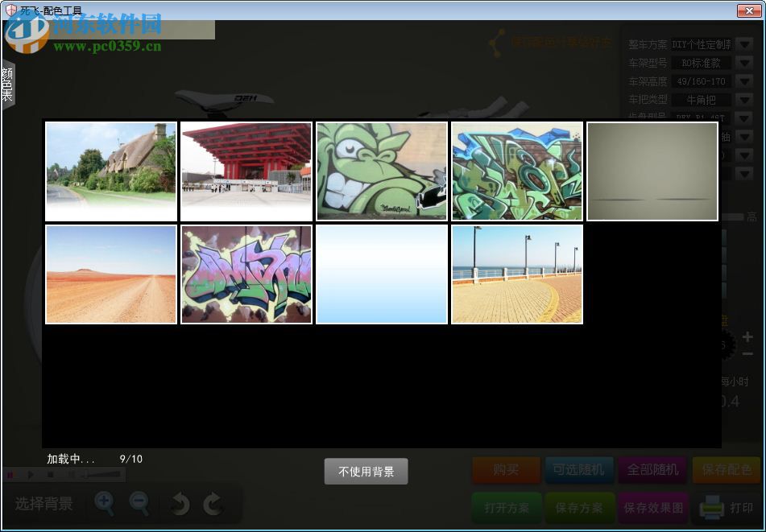
Task: Click the pause button on the media bar
Action: click(10, 474)
